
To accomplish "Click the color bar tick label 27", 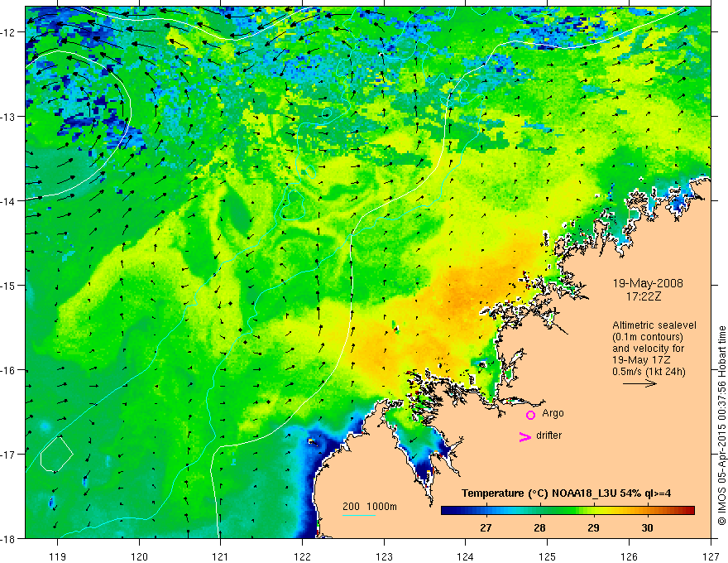I will click(x=486, y=527).
